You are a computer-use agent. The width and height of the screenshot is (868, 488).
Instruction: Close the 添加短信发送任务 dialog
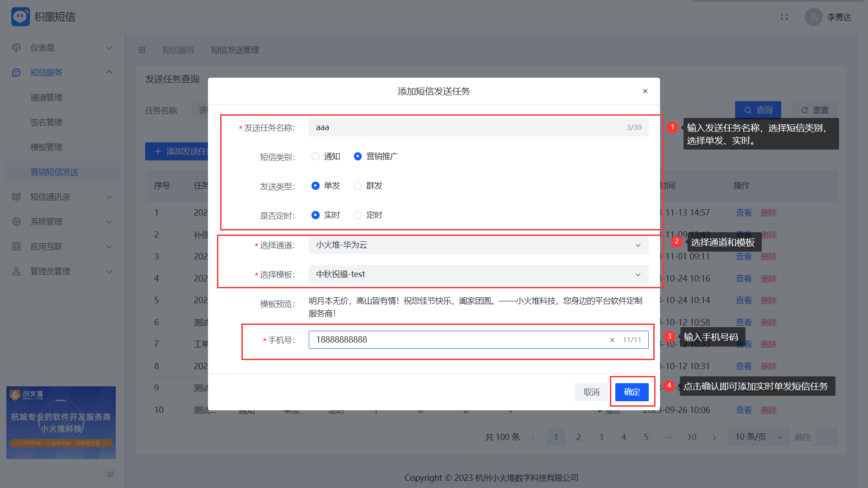coord(645,91)
